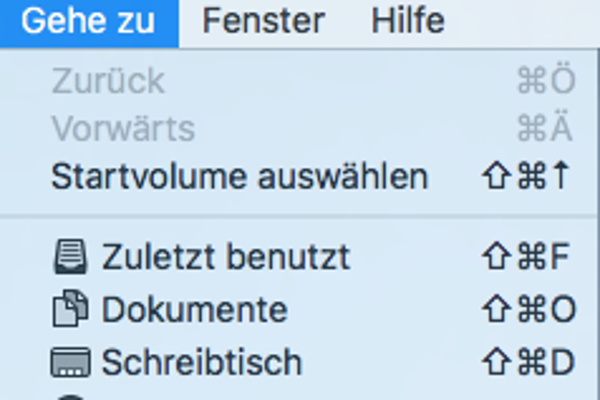Open the Hilfe menu

click(408, 22)
